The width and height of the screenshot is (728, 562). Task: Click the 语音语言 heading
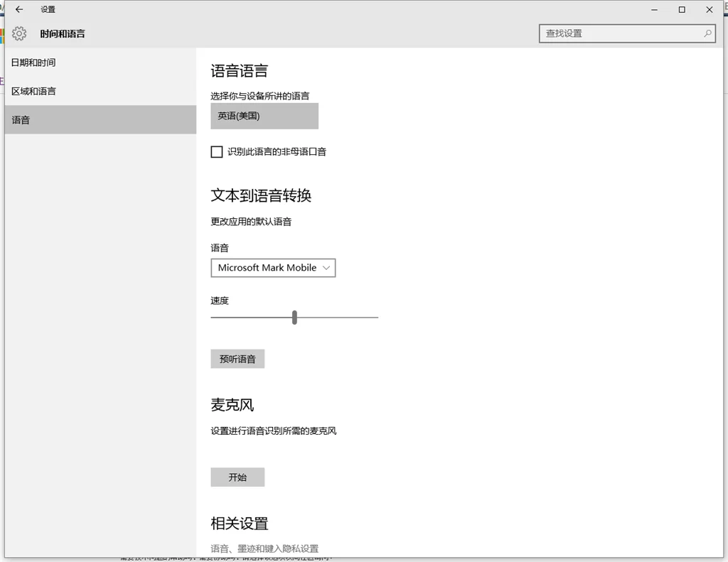tap(238, 70)
